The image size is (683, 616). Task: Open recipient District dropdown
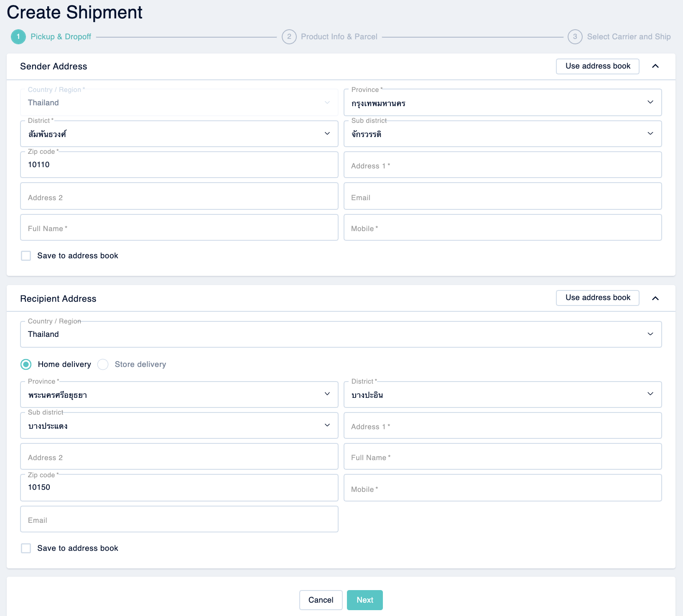(502, 394)
